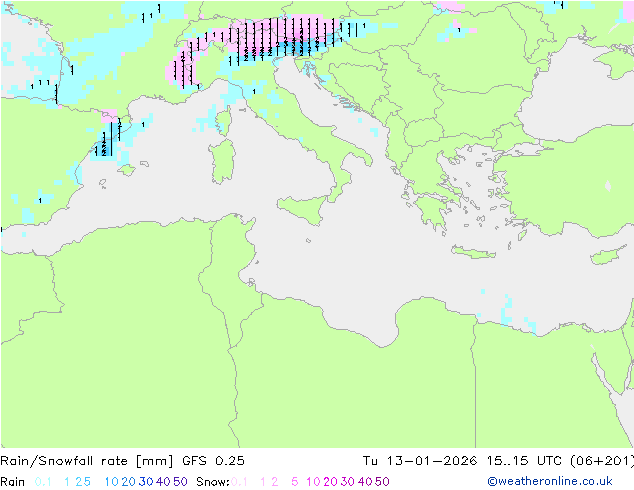
Task: Click Sicily island on the map
Action: coord(303,209)
